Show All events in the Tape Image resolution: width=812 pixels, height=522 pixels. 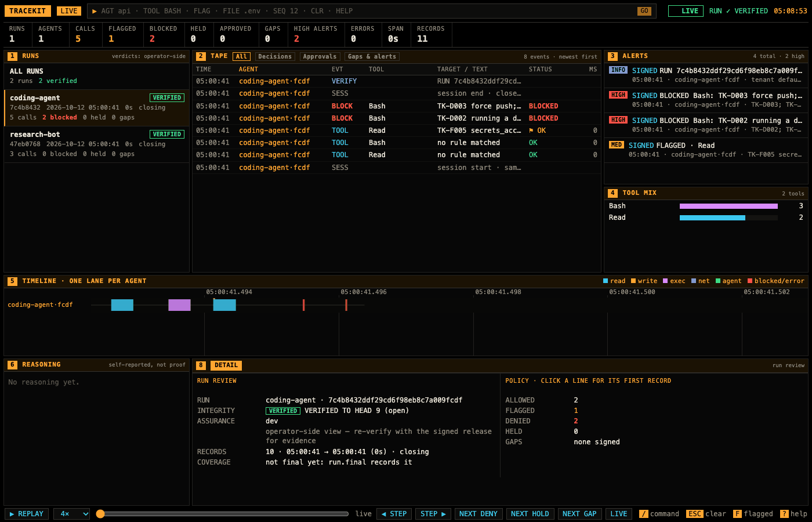(242, 56)
